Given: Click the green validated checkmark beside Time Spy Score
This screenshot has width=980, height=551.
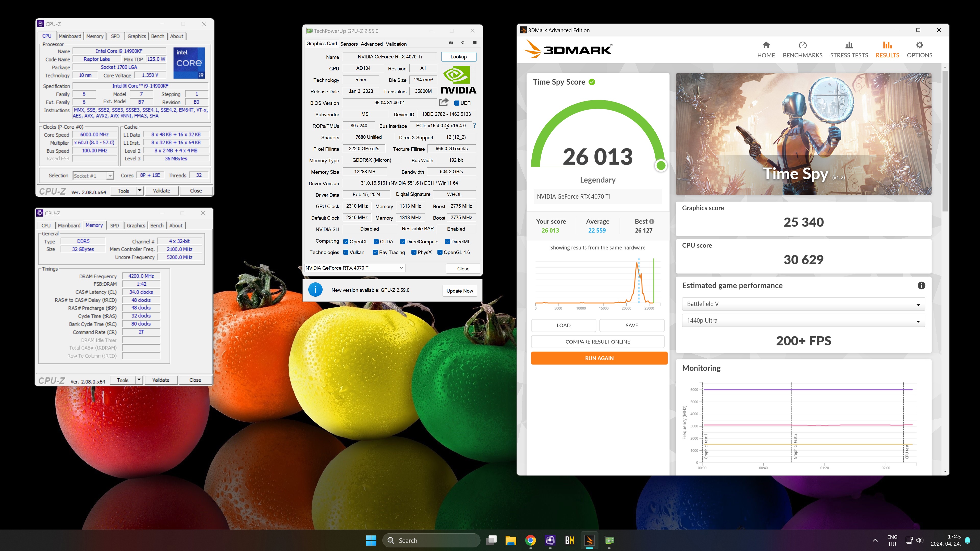Looking at the screenshot, I should [x=592, y=82].
